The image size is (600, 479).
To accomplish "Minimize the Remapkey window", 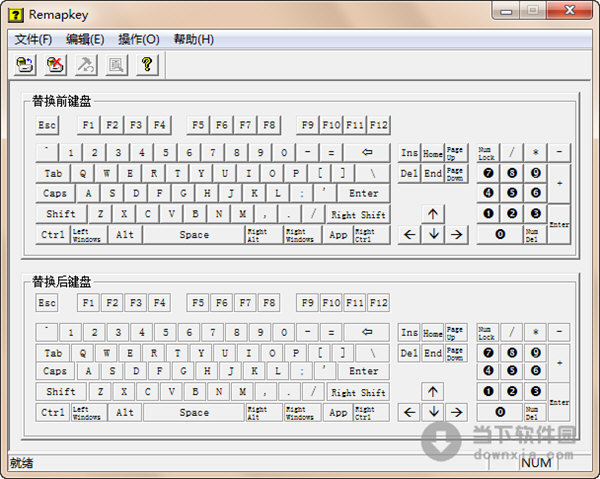I will [506, 11].
